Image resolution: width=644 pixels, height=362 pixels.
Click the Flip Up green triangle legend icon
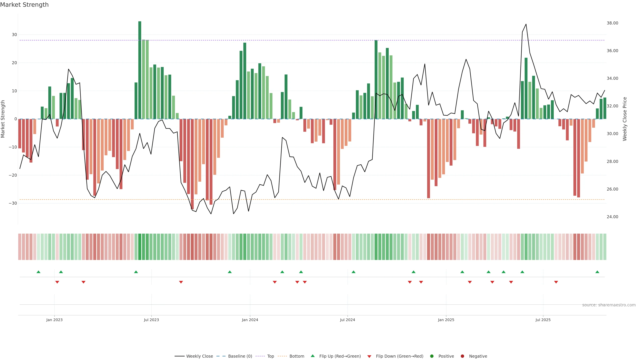[x=312, y=356]
